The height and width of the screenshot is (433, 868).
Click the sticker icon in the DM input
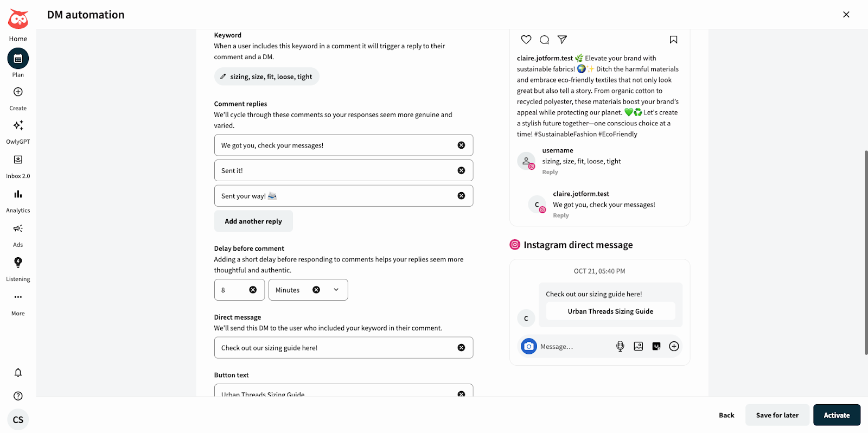tap(655, 346)
